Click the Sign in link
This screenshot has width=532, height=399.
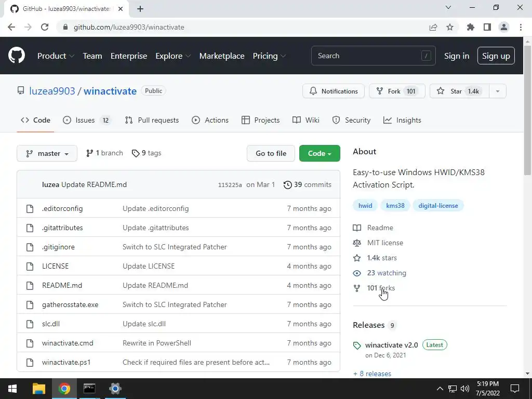click(x=457, y=56)
